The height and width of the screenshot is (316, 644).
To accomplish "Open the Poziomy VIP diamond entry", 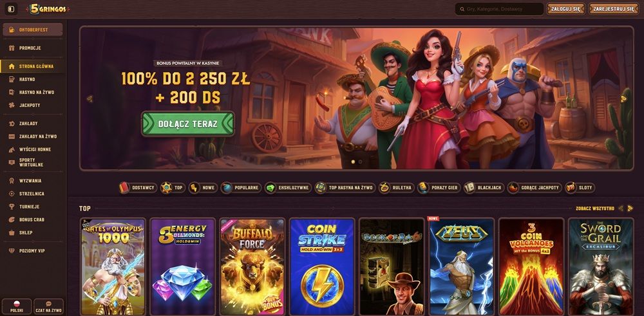I will [33, 250].
